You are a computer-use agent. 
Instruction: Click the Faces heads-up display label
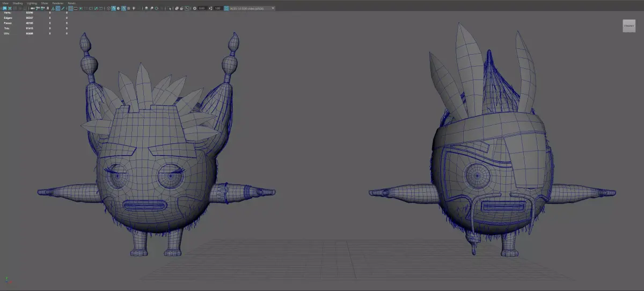coord(7,23)
